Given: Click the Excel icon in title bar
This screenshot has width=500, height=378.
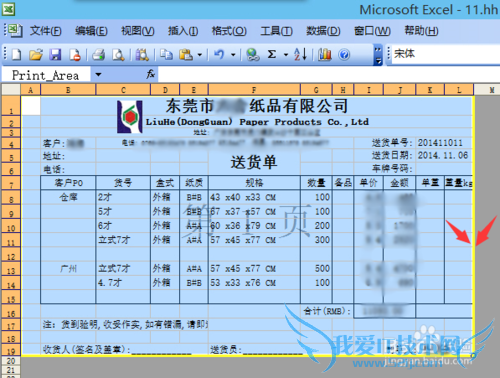Looking at the screenshot, I should pos(8,9).
